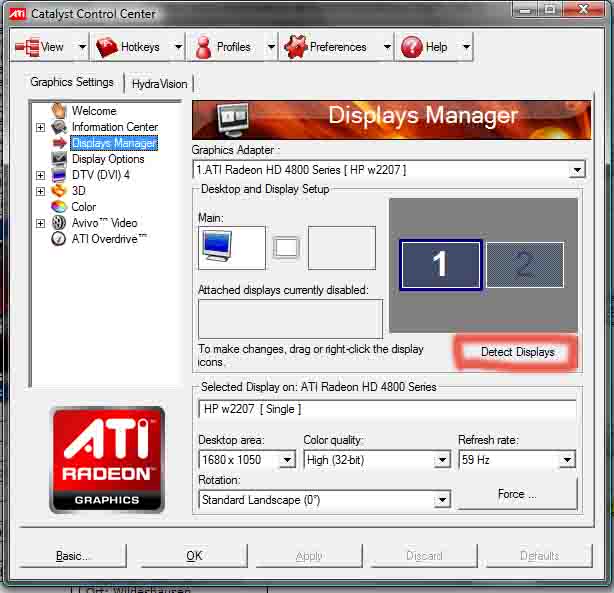Click the Defaults button

point(539,555)
